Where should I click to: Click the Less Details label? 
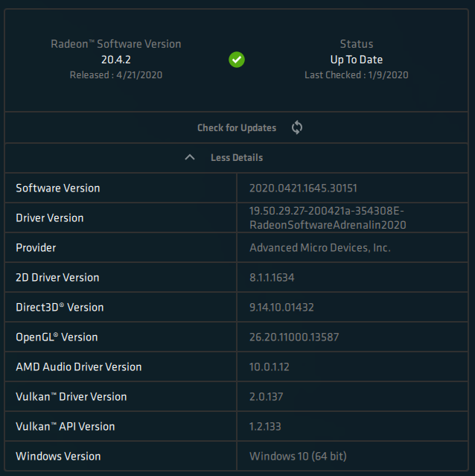tap(237, 158)
